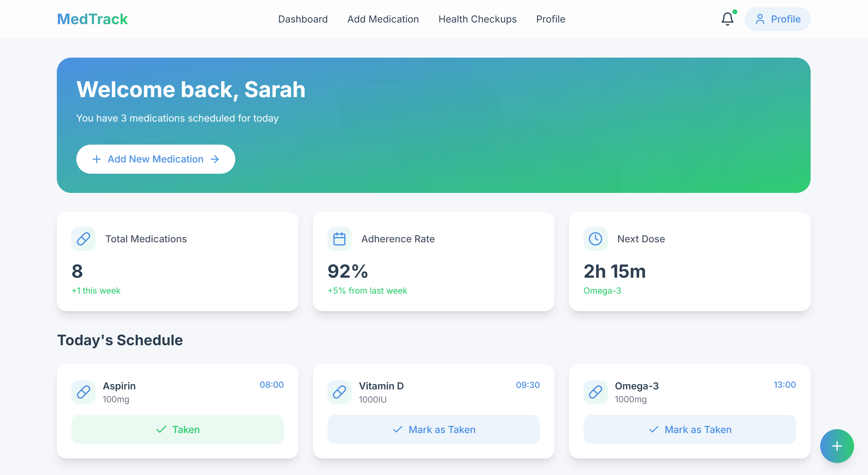Toggle the Taken button for Aspirin
Image resolution: width=868 pixels, height=475 pixels.
click(x=177, y=429)
